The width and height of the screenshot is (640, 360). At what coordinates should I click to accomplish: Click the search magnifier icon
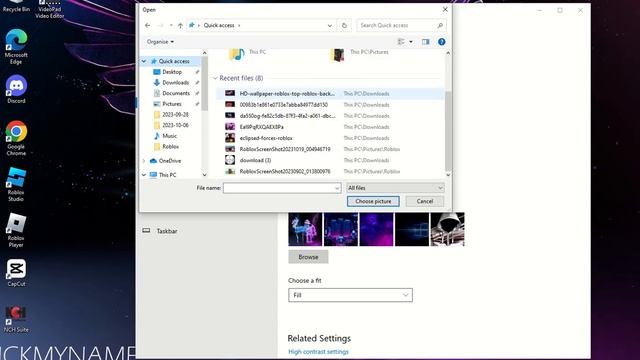440,25
